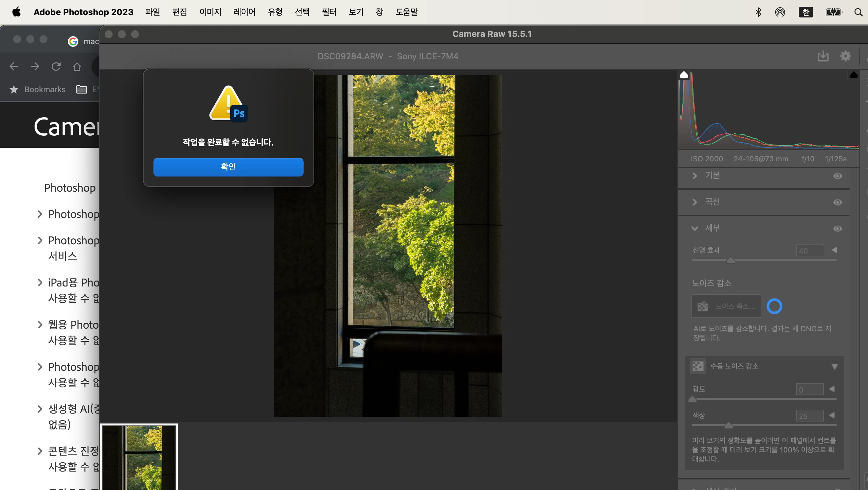Click the 수동 노이즈 감소 checkered icon
This screenshot has width=868, height=490.
click(698, 366)
